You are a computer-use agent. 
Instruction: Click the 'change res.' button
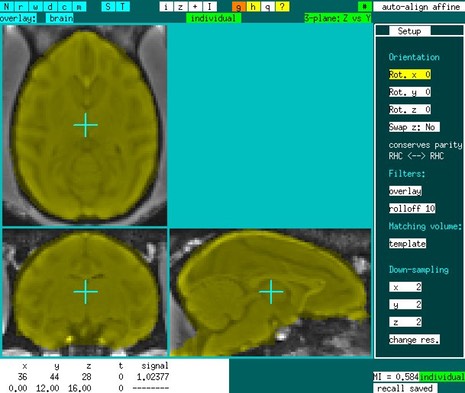coord(414,340)
